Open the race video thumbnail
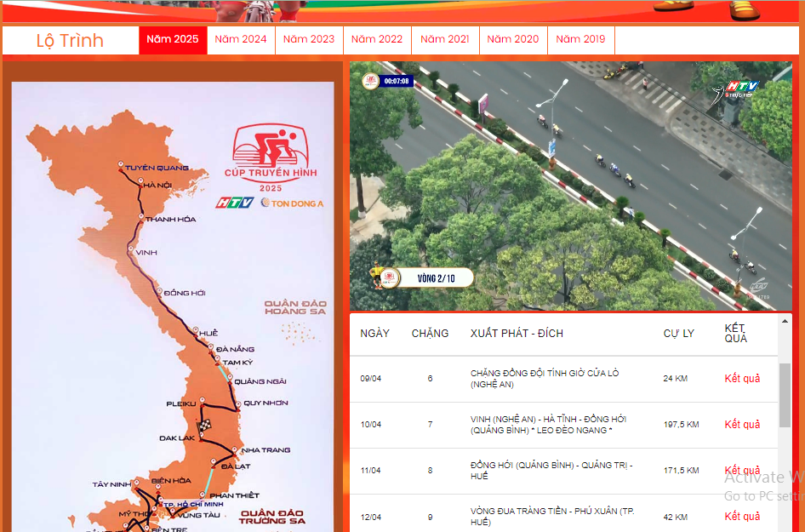Image resolution: width=805 pixels, height=532 pixels. pos(571,186)
